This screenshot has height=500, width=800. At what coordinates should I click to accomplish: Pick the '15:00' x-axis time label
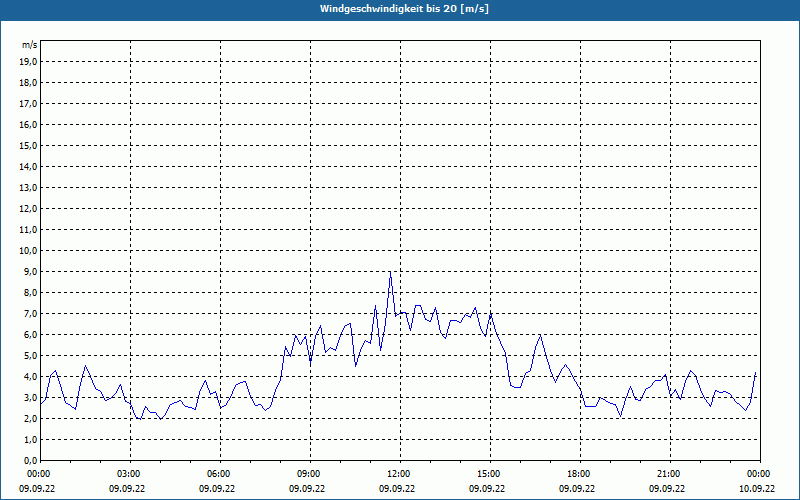(490, 474)
